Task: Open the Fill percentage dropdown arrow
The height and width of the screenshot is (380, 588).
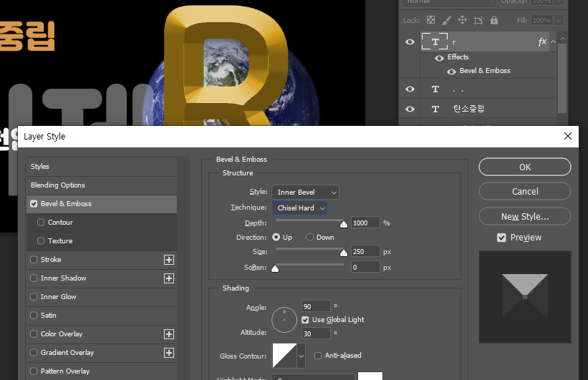Action: point(559,20)
